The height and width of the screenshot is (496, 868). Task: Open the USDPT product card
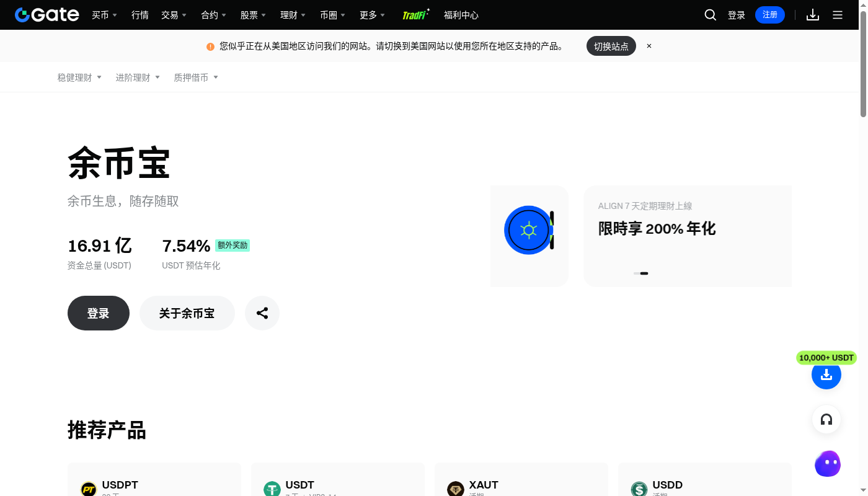tap(154, 479)
